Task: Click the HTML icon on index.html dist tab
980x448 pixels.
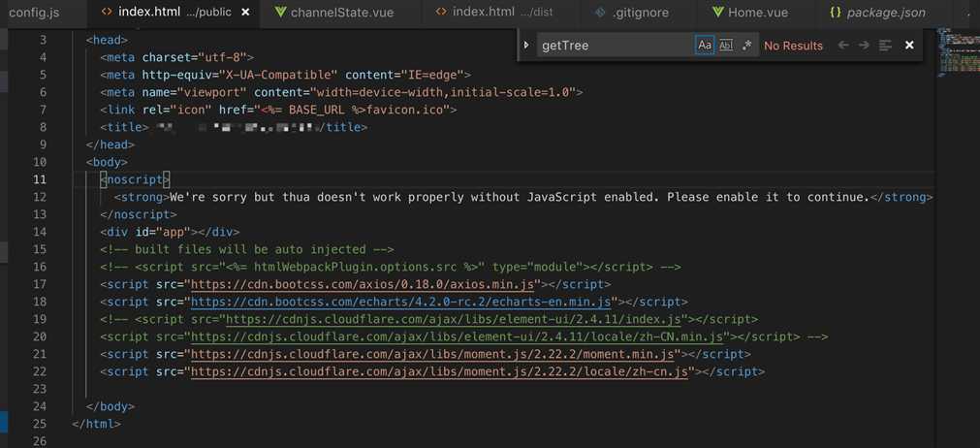Action: coord(441,12)
